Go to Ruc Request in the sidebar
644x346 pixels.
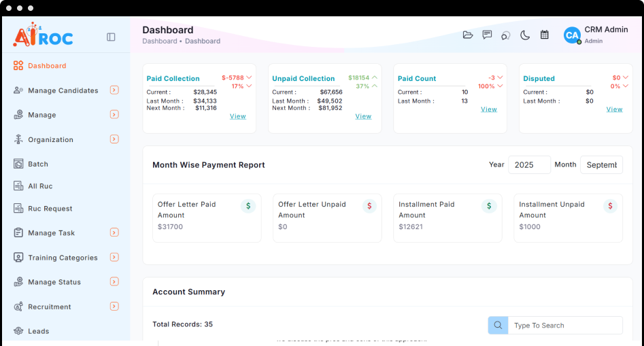coord(50,209)
